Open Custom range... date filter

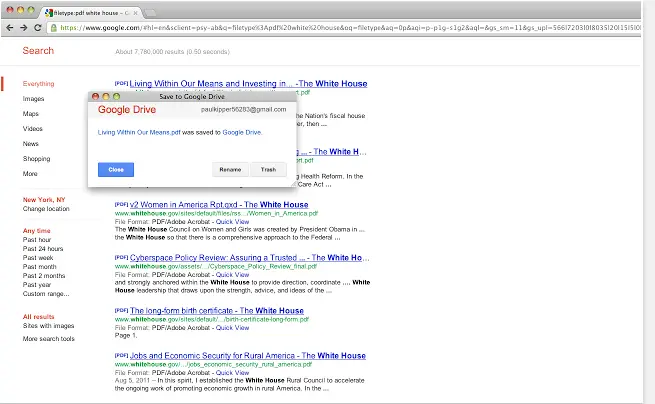(46, 294)
